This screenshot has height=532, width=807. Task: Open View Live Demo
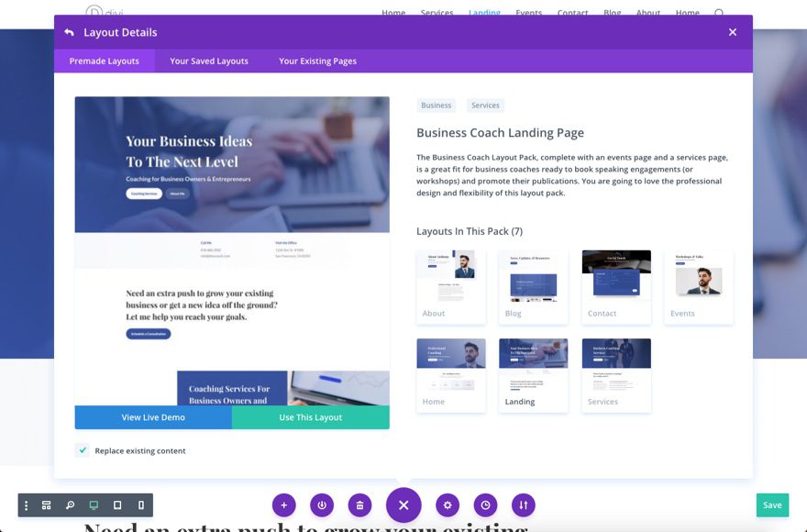coord(153,417)
